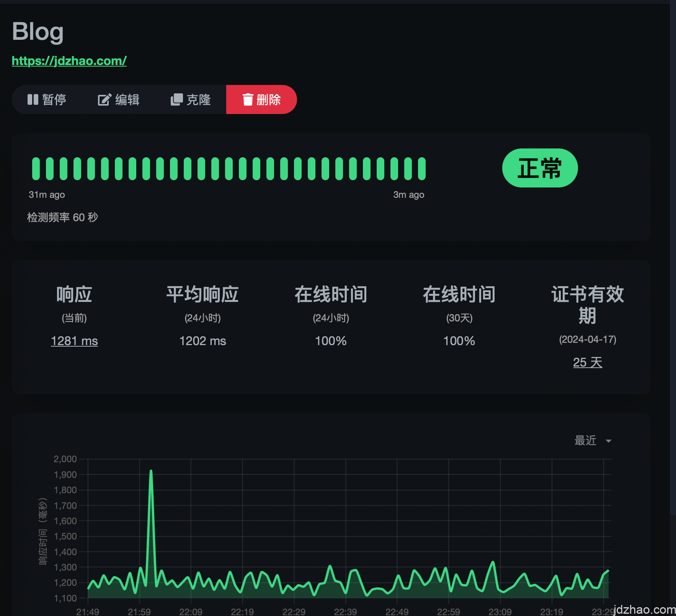Viewport: 676px width, 616px height.
Task: Click the tall spike peak in response chart
Action: 151,471
